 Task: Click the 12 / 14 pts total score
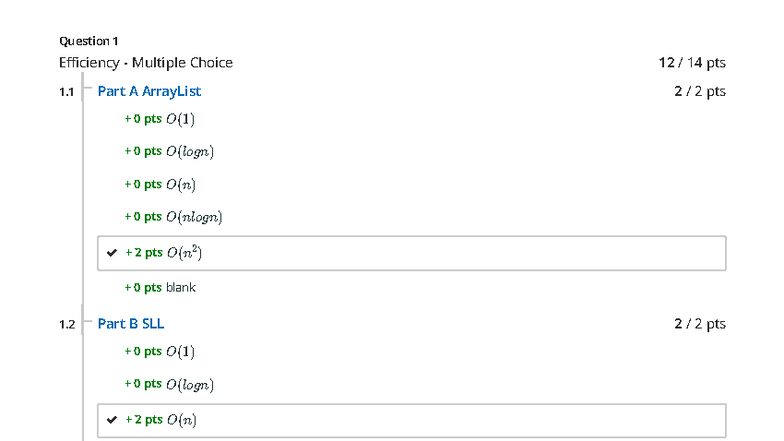coord(692,63)
